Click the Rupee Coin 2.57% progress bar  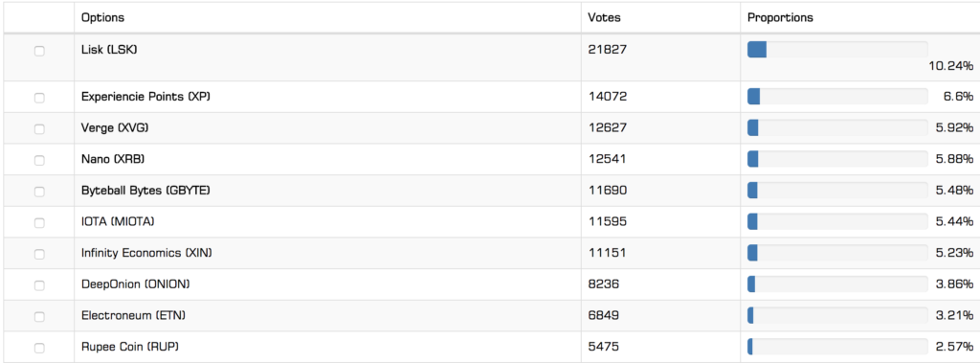point(837,347)
